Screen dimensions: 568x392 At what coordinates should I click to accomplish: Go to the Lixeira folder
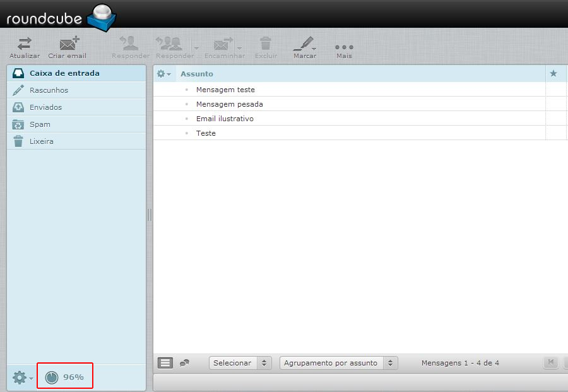coord(42,141)
